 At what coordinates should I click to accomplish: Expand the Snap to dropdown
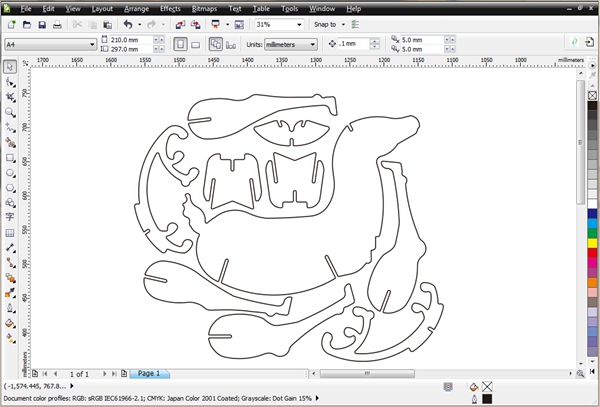coord(343,24)
